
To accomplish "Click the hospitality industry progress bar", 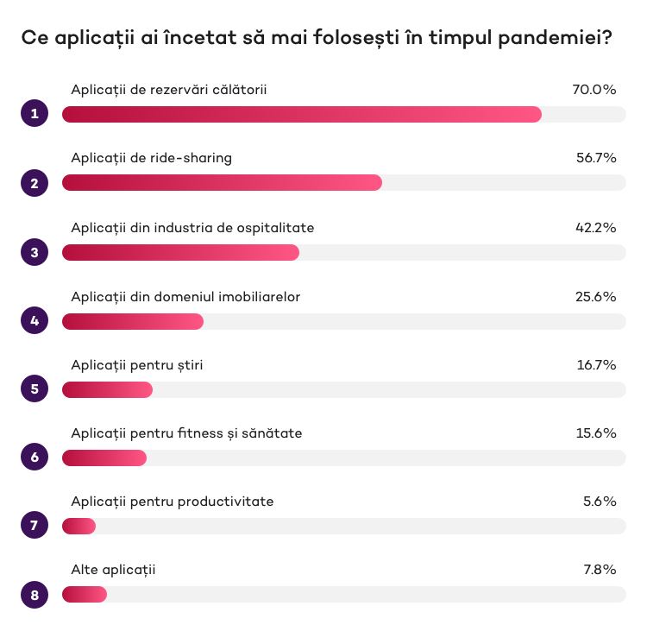I will (343, 252).
